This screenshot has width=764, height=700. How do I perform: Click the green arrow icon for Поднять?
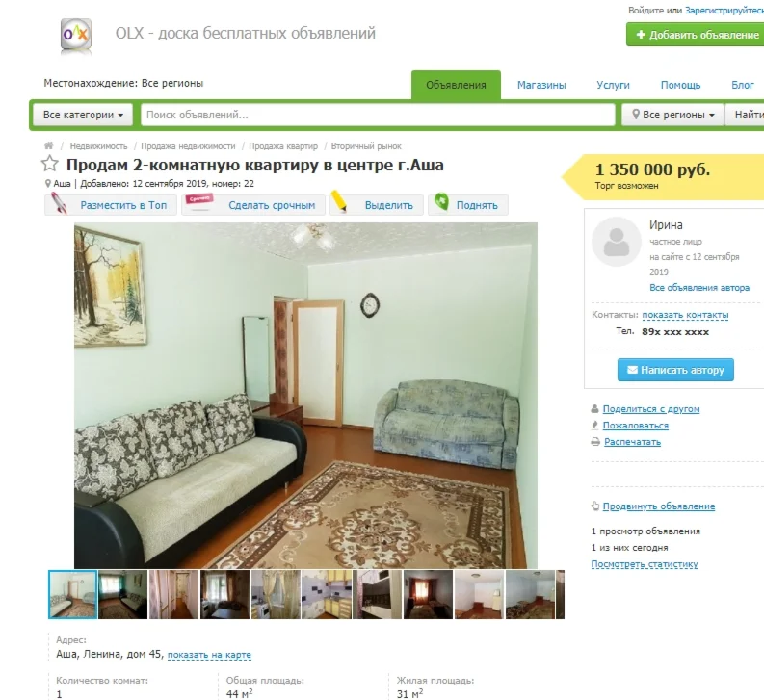pos(441,201)
